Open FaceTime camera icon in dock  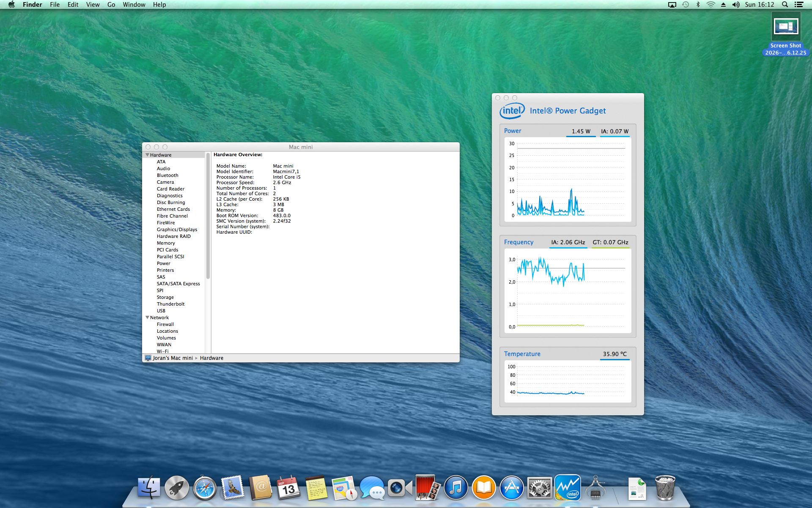pos(400,488)
